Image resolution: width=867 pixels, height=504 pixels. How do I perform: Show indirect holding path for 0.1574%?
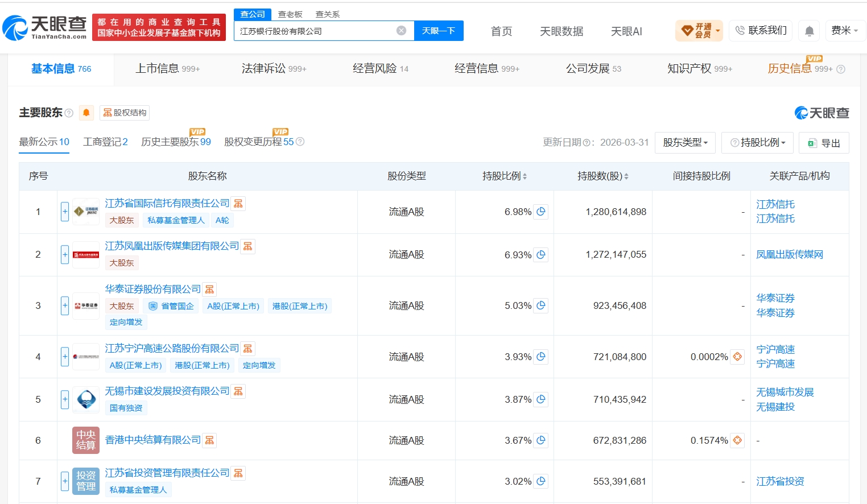tap(738, 440)
